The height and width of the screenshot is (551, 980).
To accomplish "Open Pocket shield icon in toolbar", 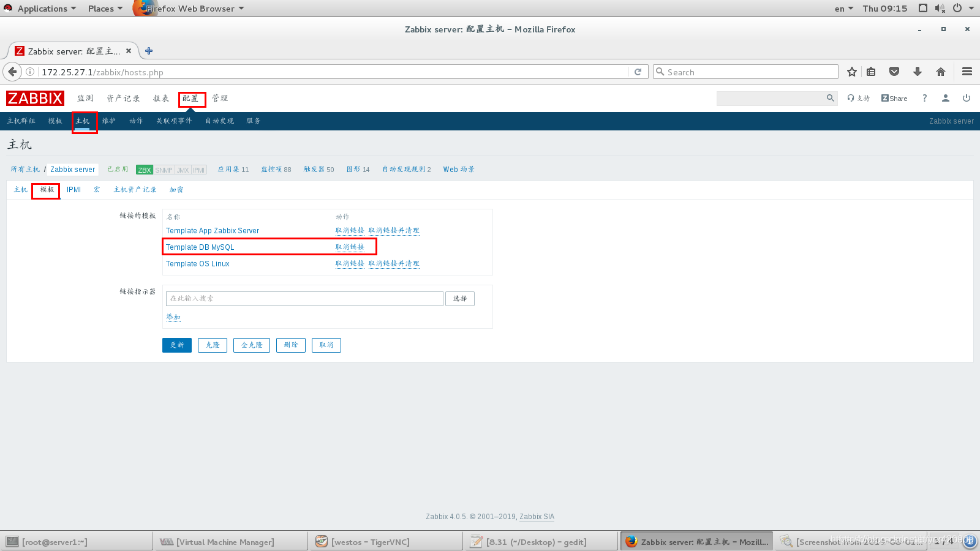I will pyautogui.click(x=894, y=72).
